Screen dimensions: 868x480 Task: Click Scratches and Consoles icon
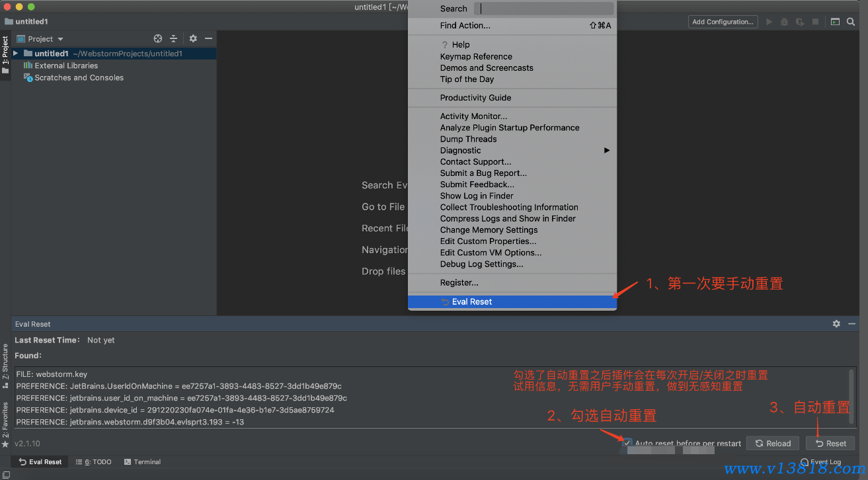pyautogui.click(x=28, y=77)
